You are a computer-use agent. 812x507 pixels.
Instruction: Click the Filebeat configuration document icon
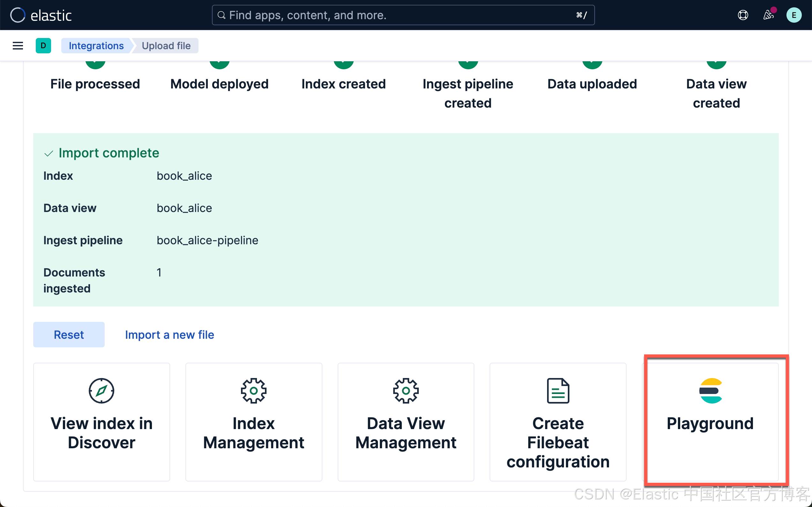tap(558, 391)
